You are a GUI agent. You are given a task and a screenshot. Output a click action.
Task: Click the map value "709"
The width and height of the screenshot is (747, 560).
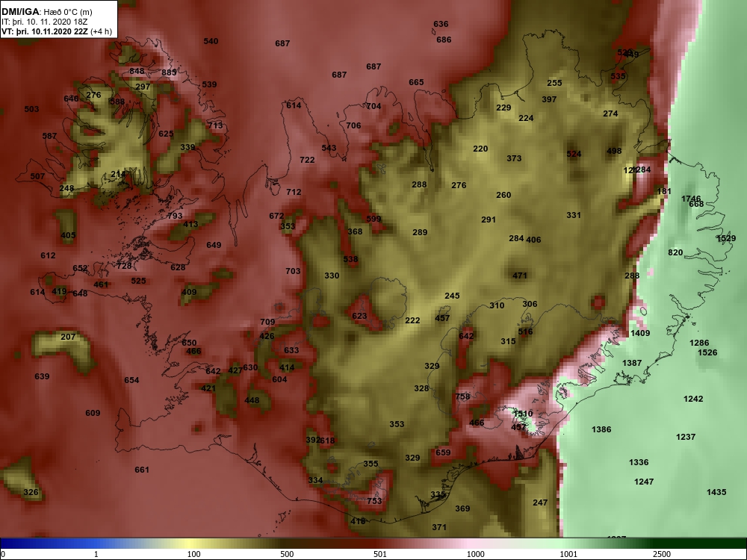[267, 322]
